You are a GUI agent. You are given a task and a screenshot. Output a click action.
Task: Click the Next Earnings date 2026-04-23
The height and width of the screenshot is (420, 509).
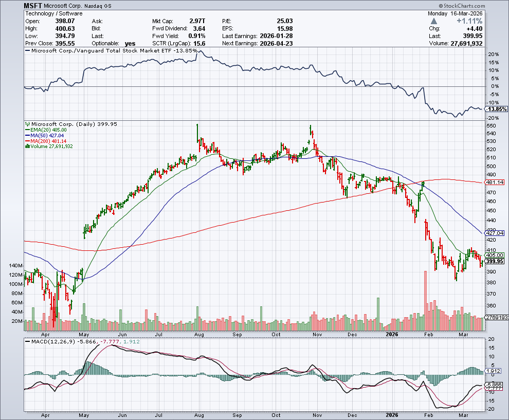tap(276, 44)
